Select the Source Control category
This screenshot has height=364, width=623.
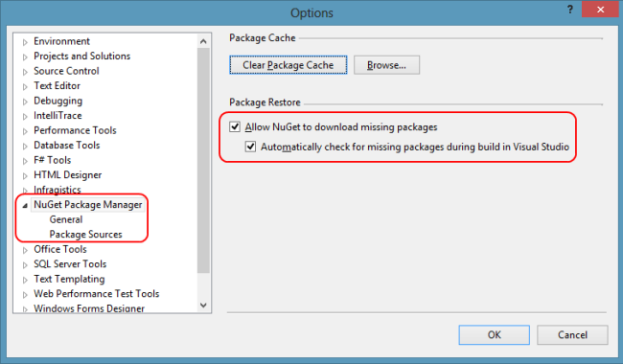(66, 71)
